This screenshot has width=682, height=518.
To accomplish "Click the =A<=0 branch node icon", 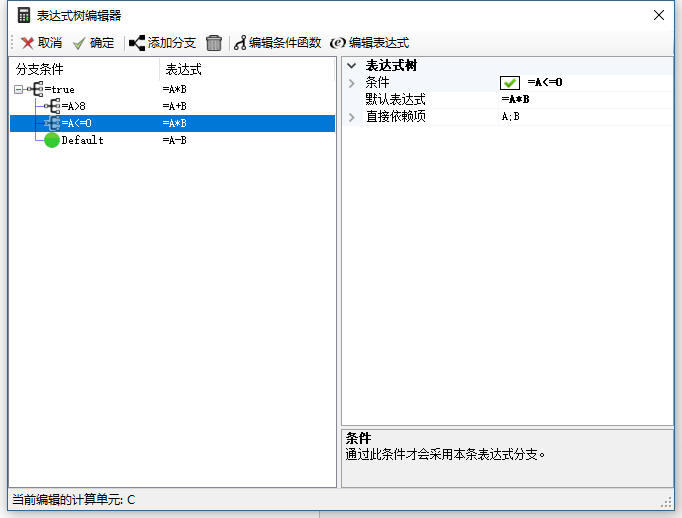I will [52, 123].
